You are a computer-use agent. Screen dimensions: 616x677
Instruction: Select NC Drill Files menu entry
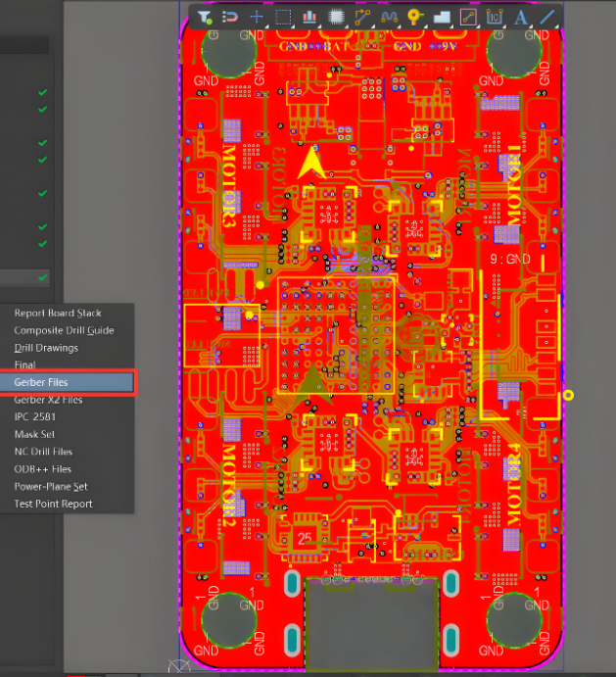(x=43, y=452)
